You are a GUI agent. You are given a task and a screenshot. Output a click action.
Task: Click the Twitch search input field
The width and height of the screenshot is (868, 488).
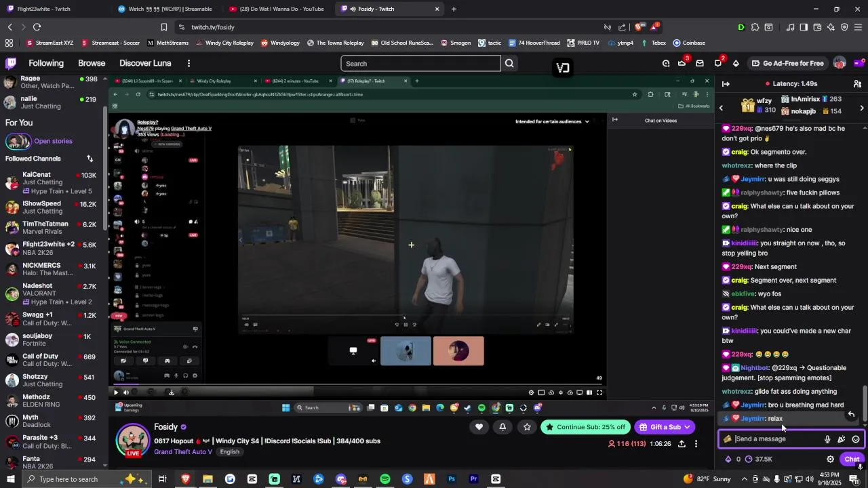tap(420, 64)
